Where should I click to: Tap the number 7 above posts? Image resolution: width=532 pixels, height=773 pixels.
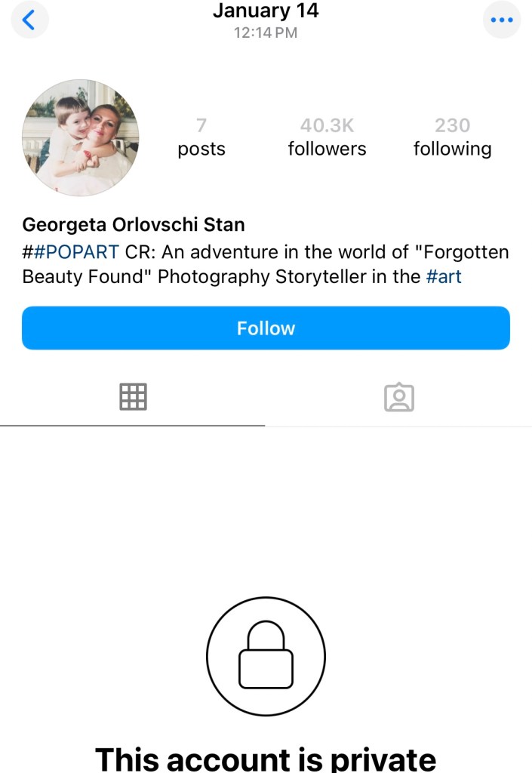point(201,125)
